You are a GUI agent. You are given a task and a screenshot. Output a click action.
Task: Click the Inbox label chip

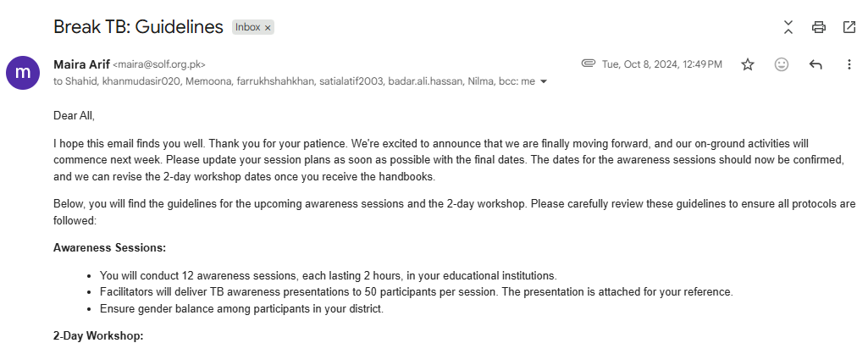pos(247,27)
